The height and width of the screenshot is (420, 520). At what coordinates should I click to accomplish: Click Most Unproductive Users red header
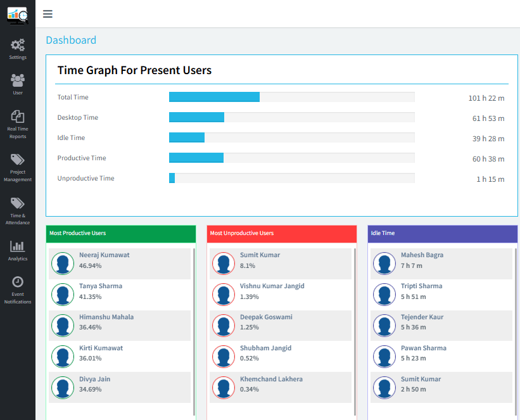tap(282, 234)
